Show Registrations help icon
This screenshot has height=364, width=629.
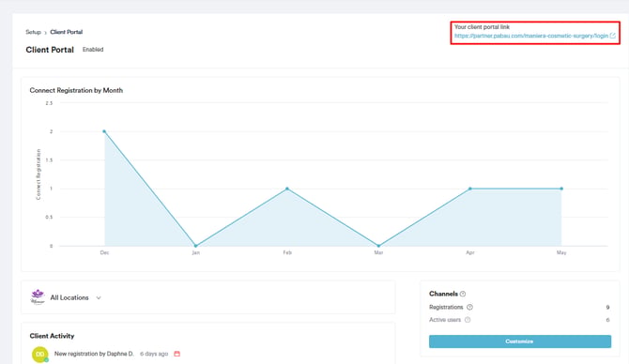tap(469, 307)
